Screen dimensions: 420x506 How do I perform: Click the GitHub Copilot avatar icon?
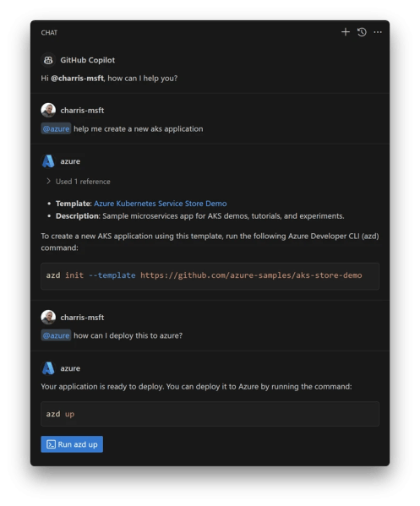pos(48,60)
